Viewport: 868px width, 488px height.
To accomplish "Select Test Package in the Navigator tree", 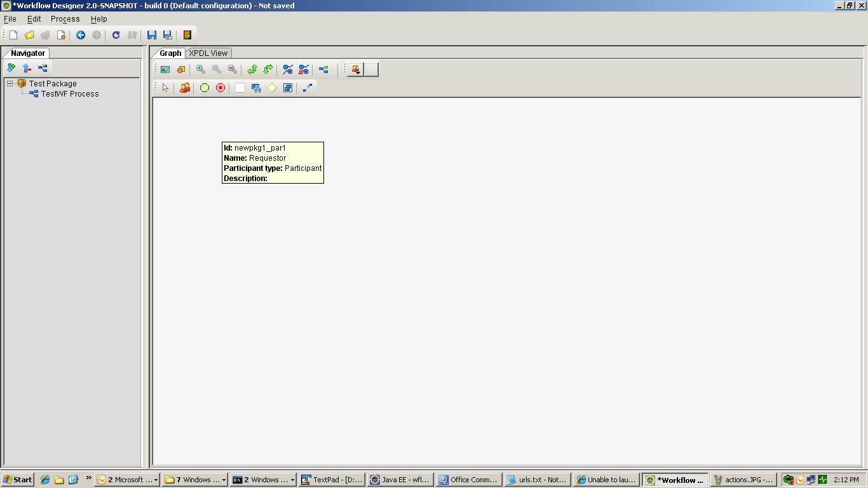I will [53, 83].
